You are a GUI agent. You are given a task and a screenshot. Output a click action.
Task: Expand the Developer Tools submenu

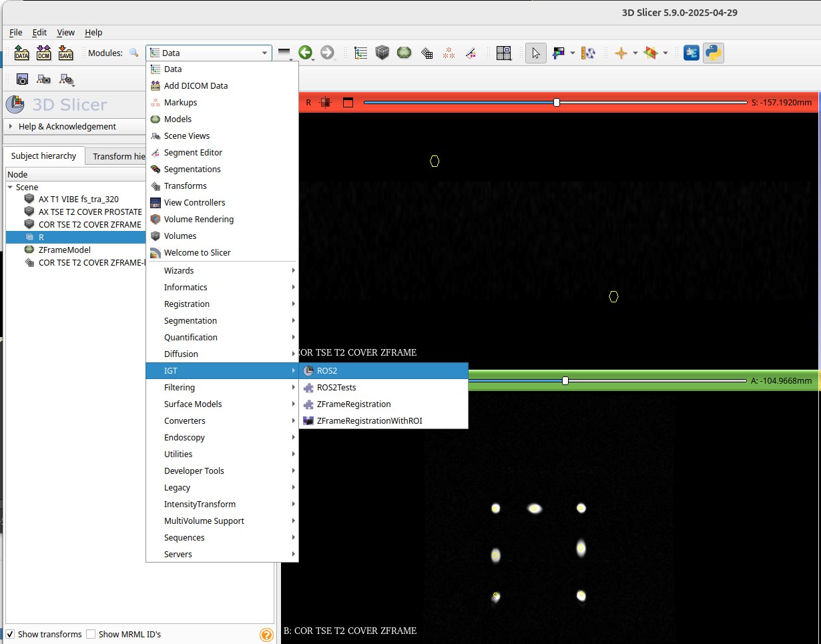222,470
